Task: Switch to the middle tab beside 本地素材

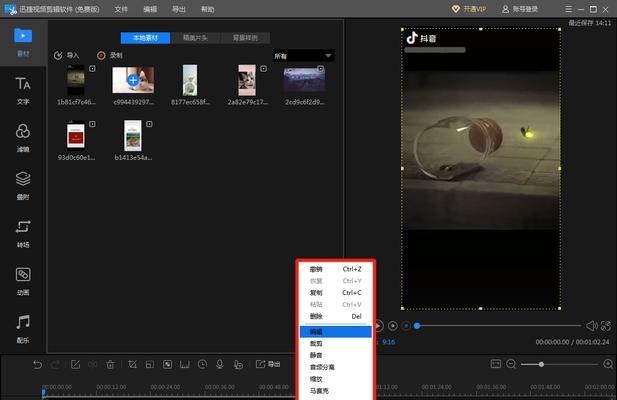Action: point(195,38)
